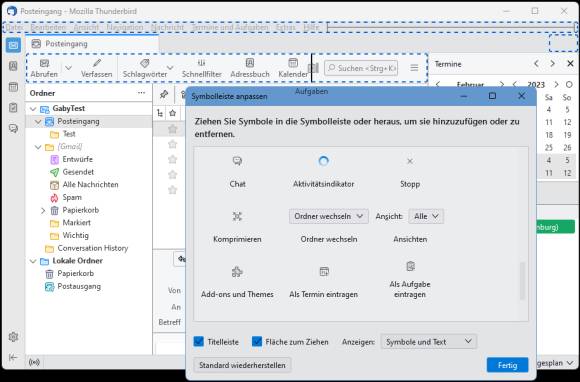Open the Chat space in sidebar
The image size is (580, 382).
tap(13, 128)
